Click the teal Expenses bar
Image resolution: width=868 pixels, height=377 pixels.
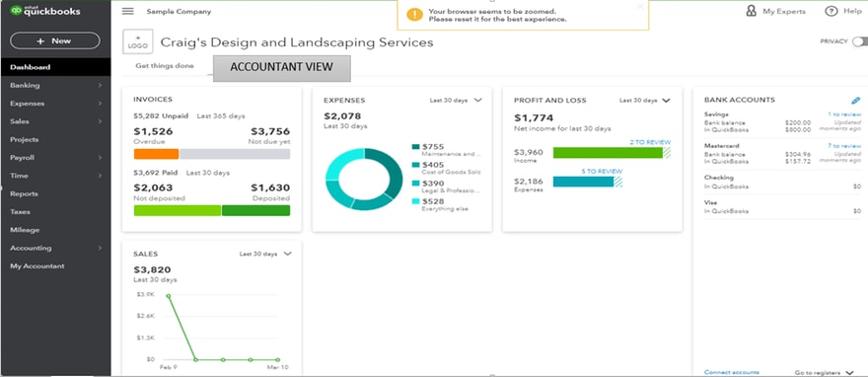[584, 182]
